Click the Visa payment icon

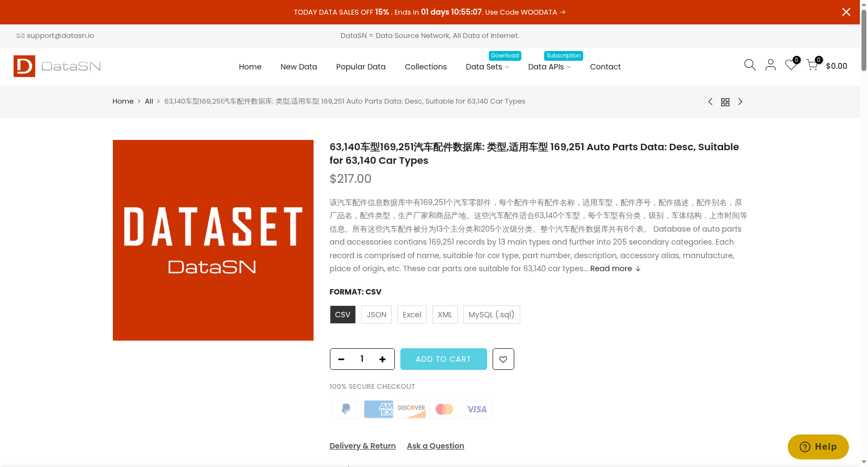pos(477,409)
